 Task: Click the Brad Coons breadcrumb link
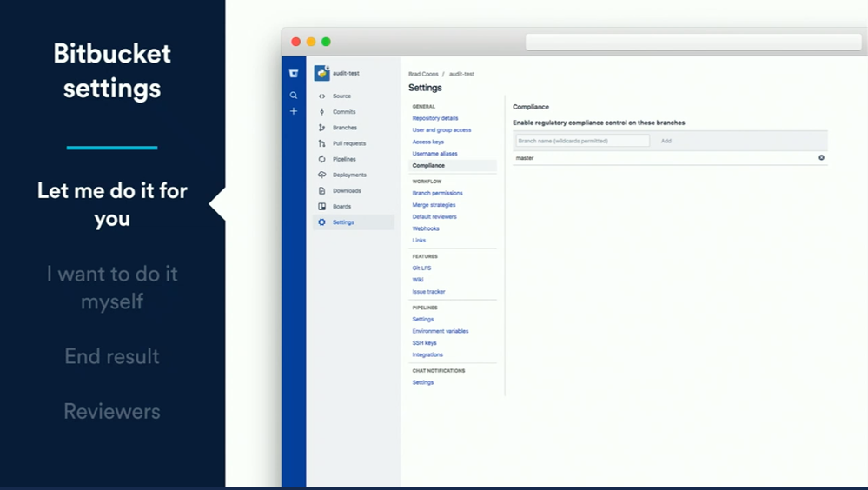click(x=423, y=74)
